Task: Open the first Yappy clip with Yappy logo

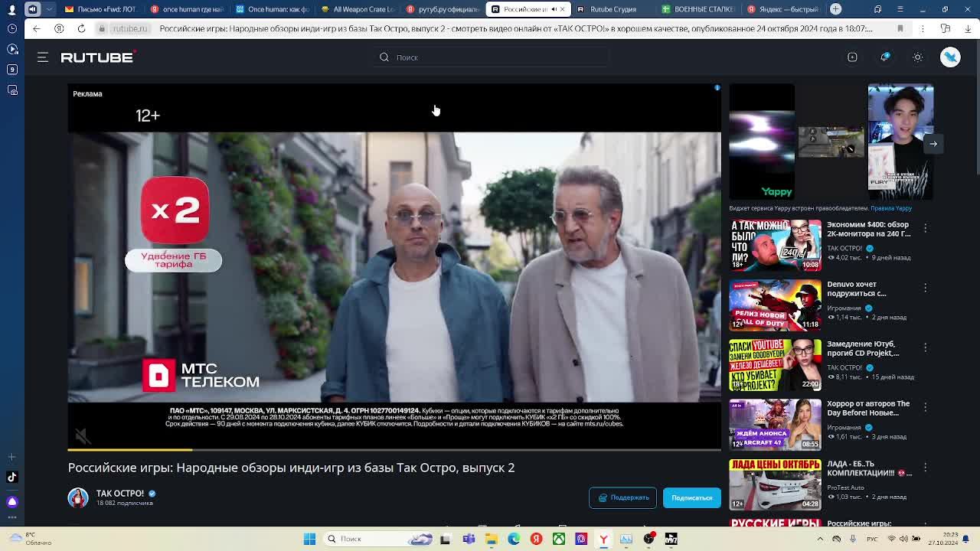Action: [x=762, y=142]
